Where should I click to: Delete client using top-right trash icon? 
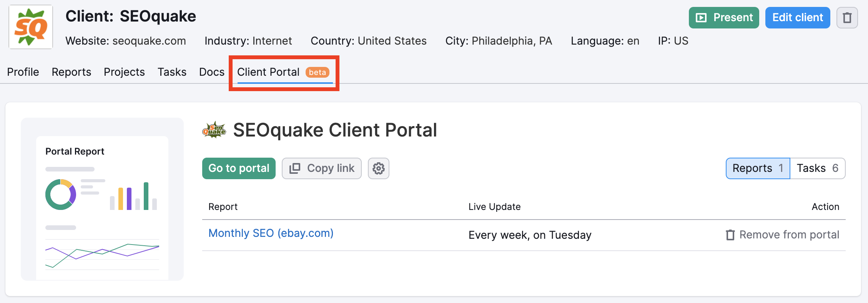tap(847, 18)
